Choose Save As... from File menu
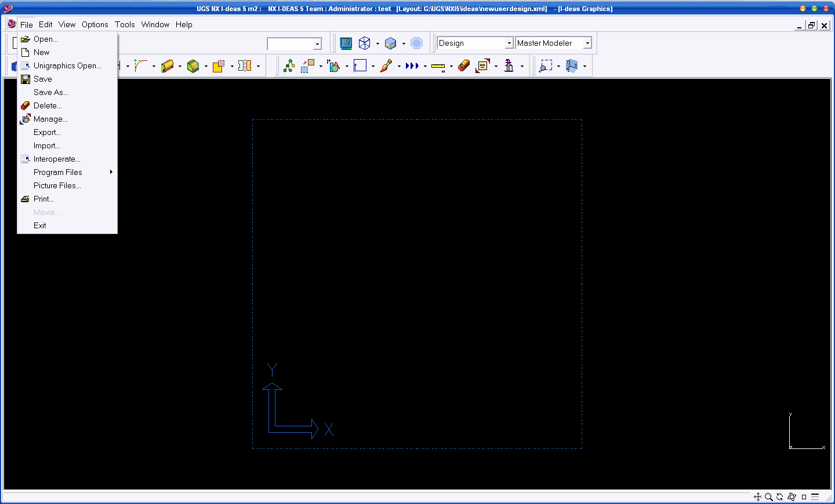 tap(67, 92)
